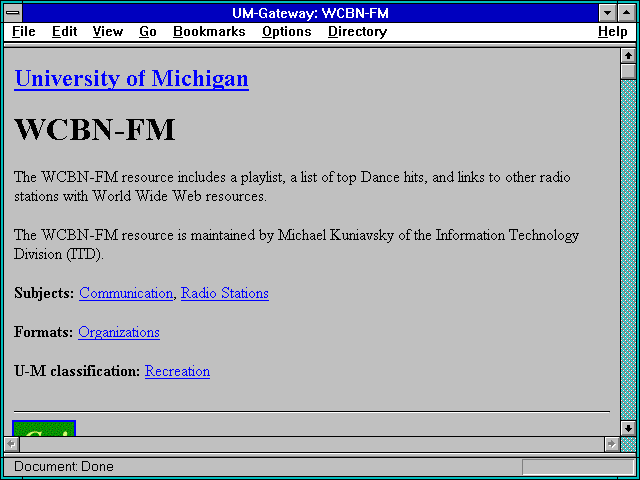This screenshot has width=640, height=480.
Task: Click the 'Formats:' label
Action: pos(44,332)
